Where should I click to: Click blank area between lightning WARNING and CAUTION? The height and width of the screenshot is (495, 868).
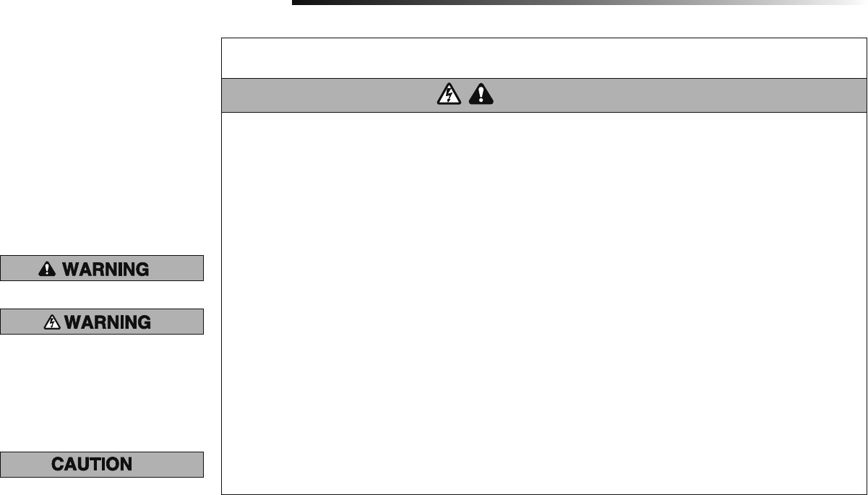[102, 392]
